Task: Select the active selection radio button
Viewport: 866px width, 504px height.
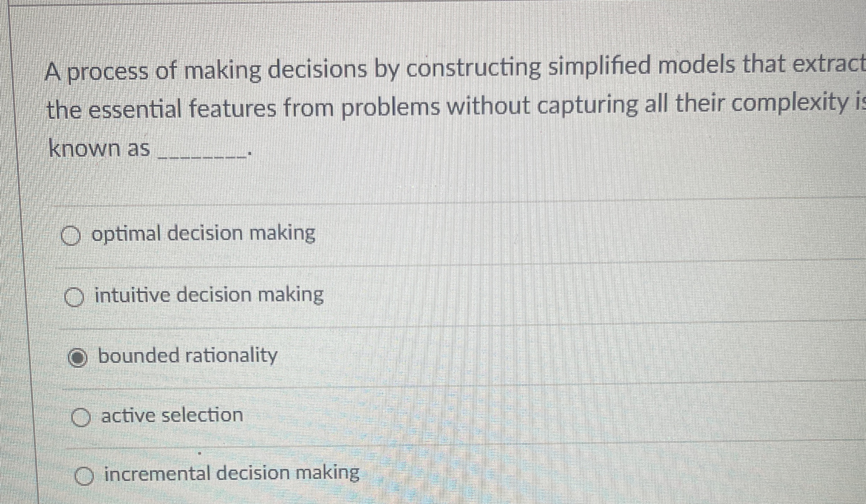Action: coord(81,416)
